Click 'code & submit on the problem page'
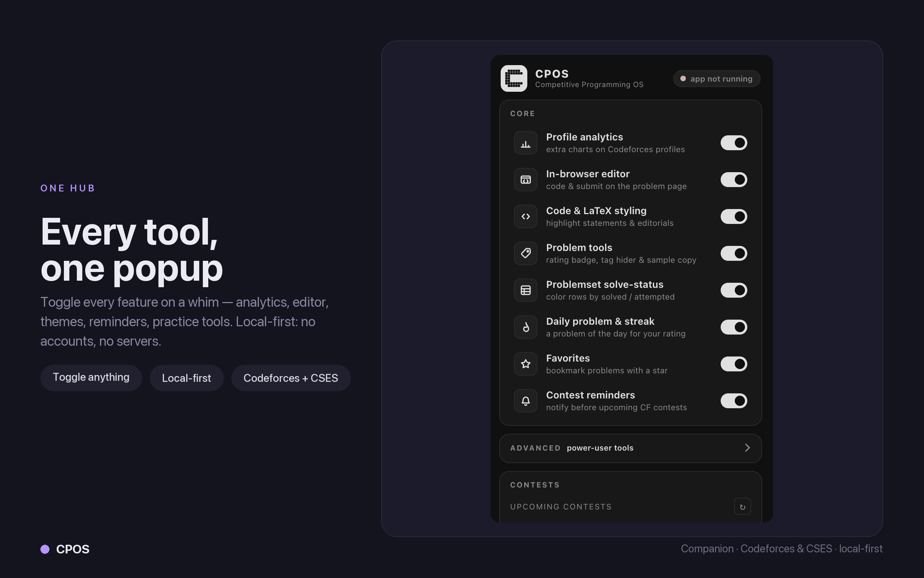The width and height of the screenshot is (924, 578). (x=616, y=186)
